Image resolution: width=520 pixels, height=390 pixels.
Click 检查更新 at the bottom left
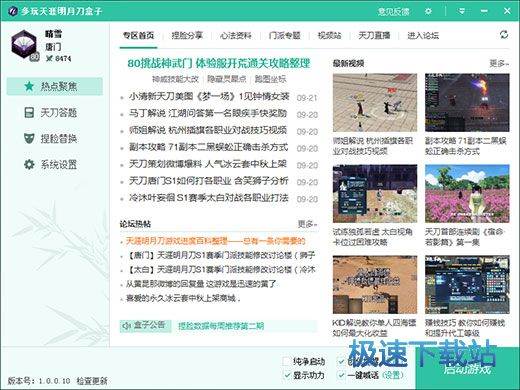point(92,381)
